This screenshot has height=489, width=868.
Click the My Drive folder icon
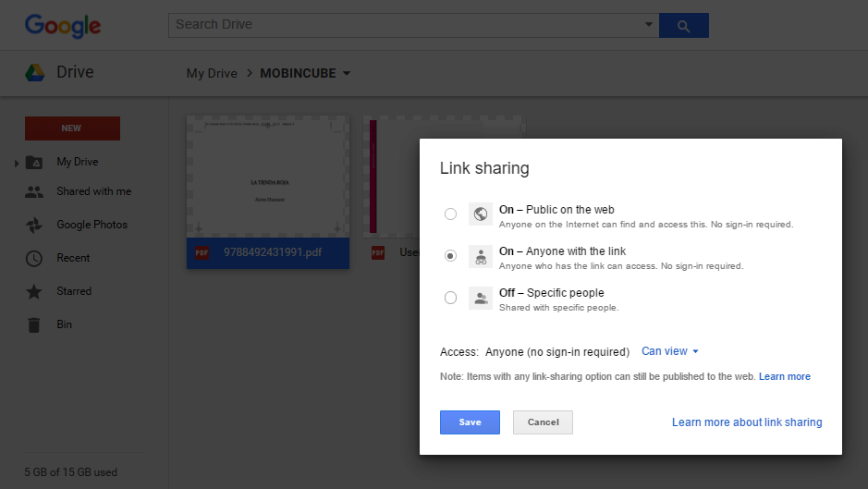(34, 162)
